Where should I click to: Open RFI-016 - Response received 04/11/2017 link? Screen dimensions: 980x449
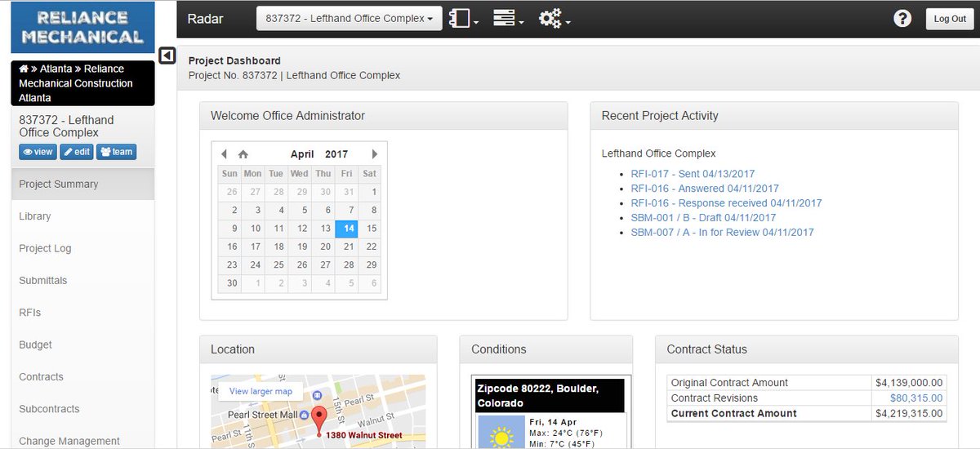coord(726,203)
